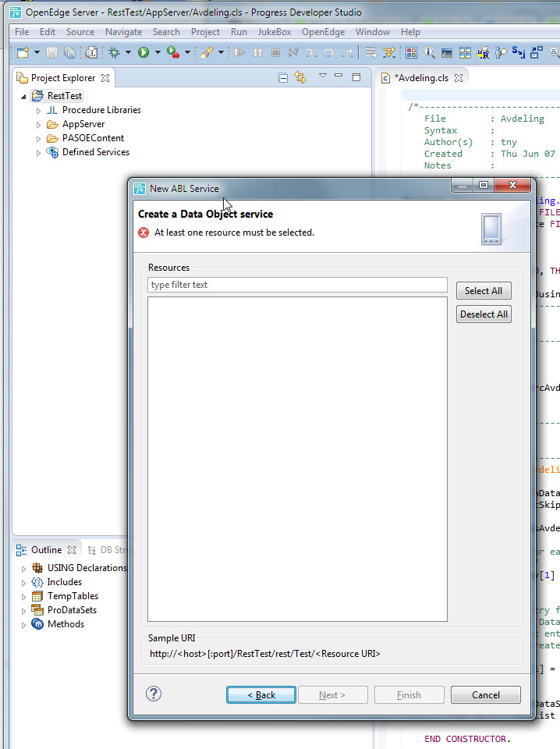Open the OpenEdge menu

click(x=323, y=32)
